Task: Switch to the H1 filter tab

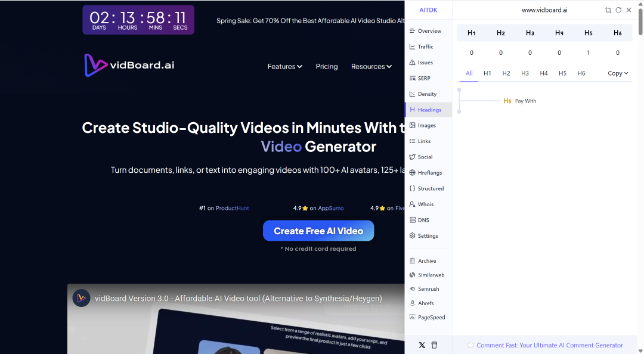Action: click(x=487, y=73)
